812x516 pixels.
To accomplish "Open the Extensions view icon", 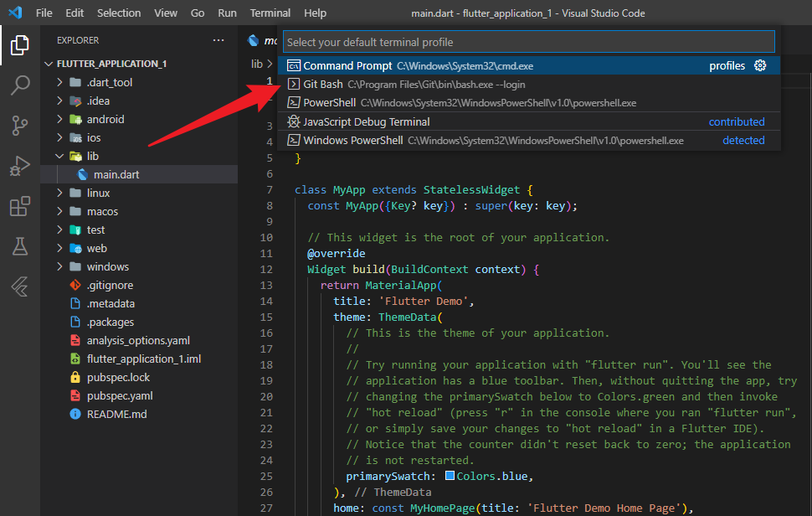I will [20, 206].
